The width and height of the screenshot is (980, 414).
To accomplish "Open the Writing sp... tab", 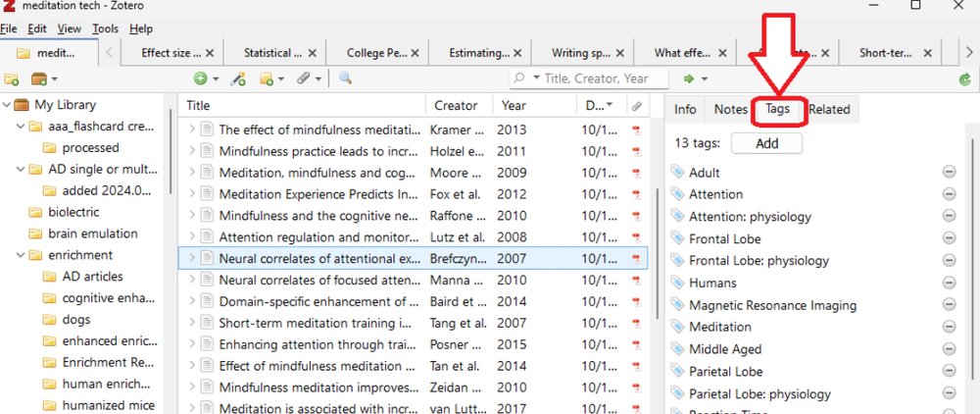I will 580,53.
